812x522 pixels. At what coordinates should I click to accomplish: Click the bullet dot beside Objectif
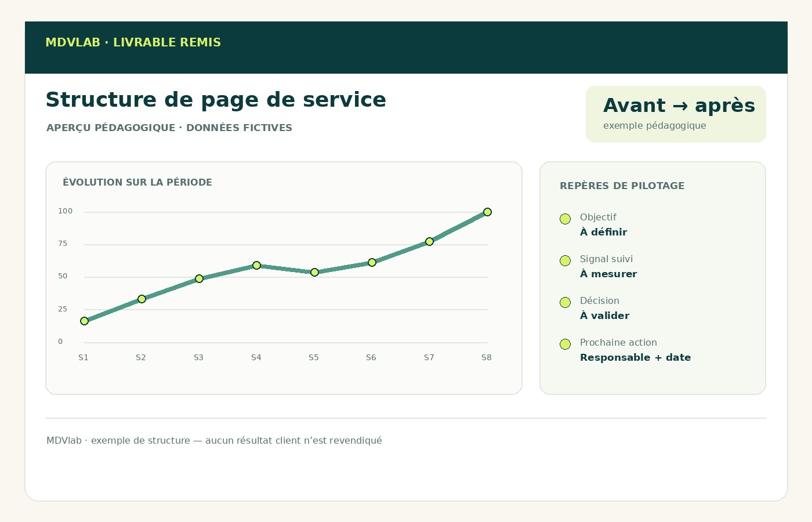point(565,219)
